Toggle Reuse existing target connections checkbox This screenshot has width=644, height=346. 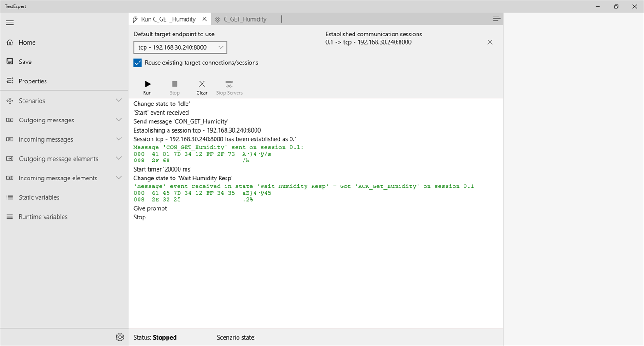click(138, 63)
